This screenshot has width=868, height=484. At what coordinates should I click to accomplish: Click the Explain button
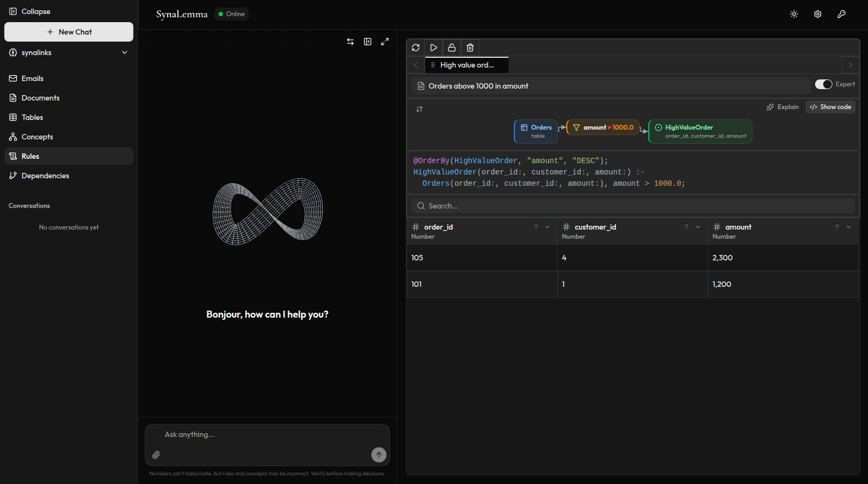click(x=783, y=107)
